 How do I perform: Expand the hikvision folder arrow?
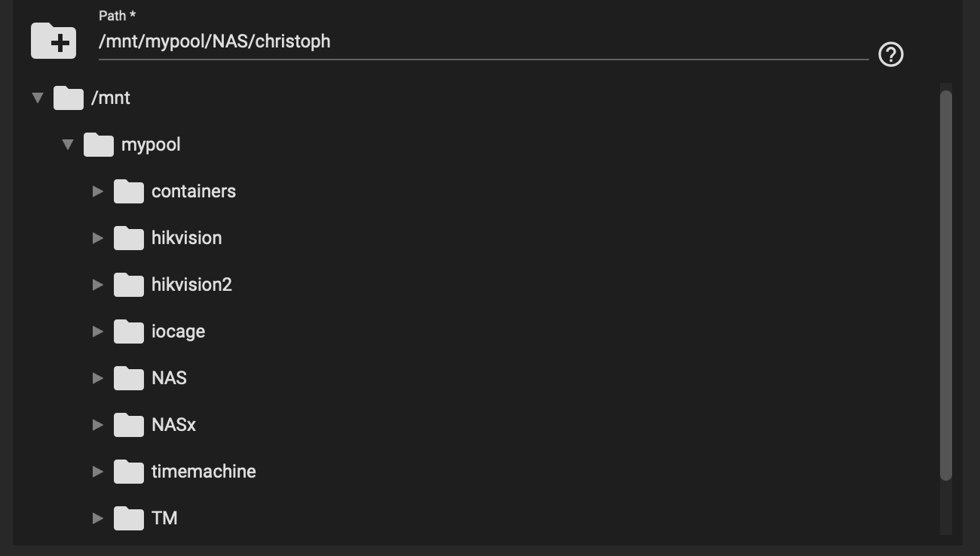pyautogui.click(x=98, y=238)
